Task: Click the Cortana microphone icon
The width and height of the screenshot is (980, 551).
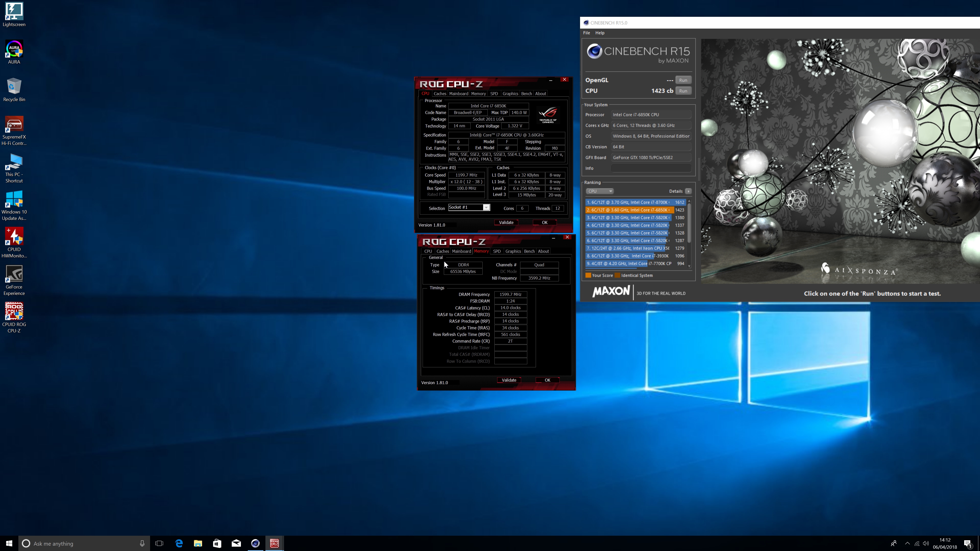Action: [x=142, y=543]
